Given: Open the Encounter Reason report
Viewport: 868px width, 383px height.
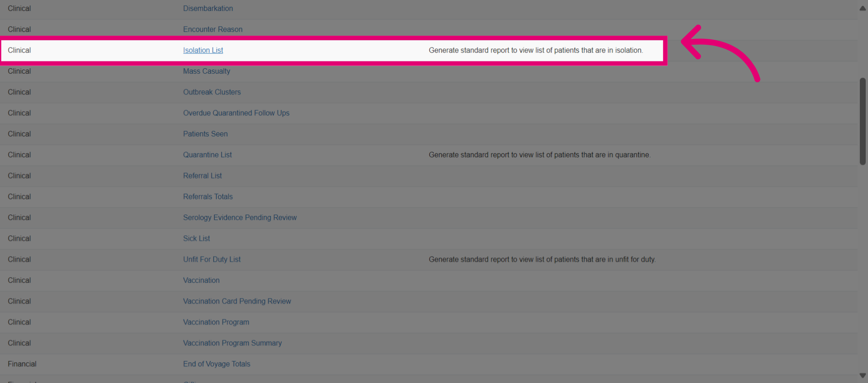Looking at the screenshot, I should 212,29.
